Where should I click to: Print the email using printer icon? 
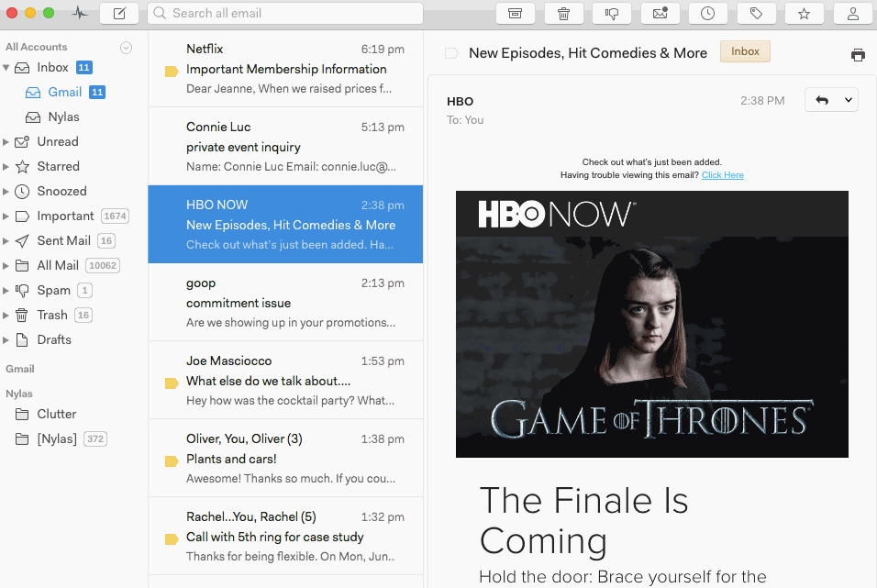coord(858,55)
